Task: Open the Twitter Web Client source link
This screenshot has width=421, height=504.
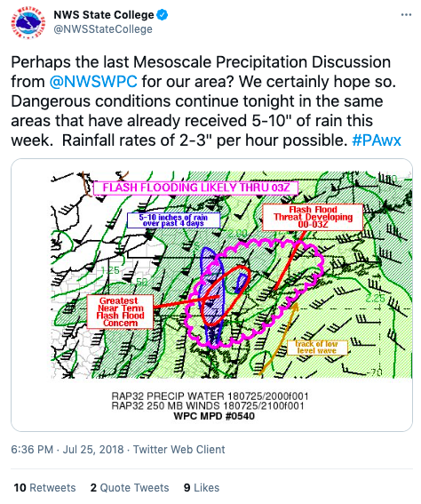Action: coord(179,450)
